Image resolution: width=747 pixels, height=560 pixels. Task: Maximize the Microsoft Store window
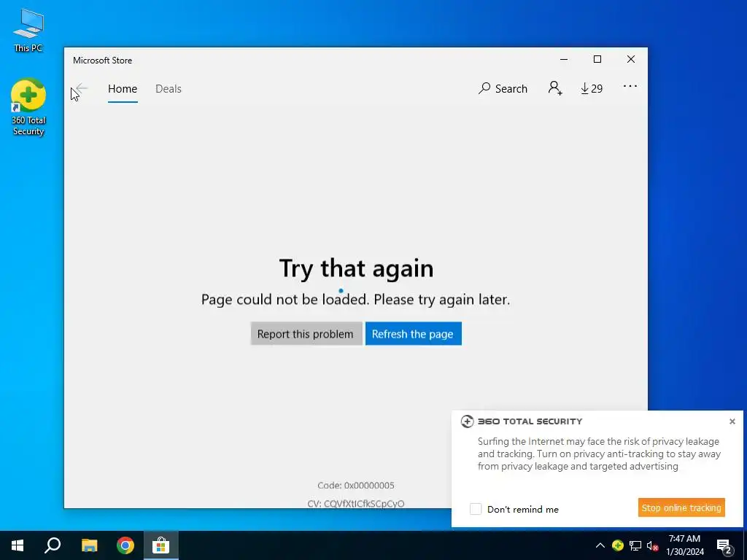pyautogui.click(x=597, y=60)
